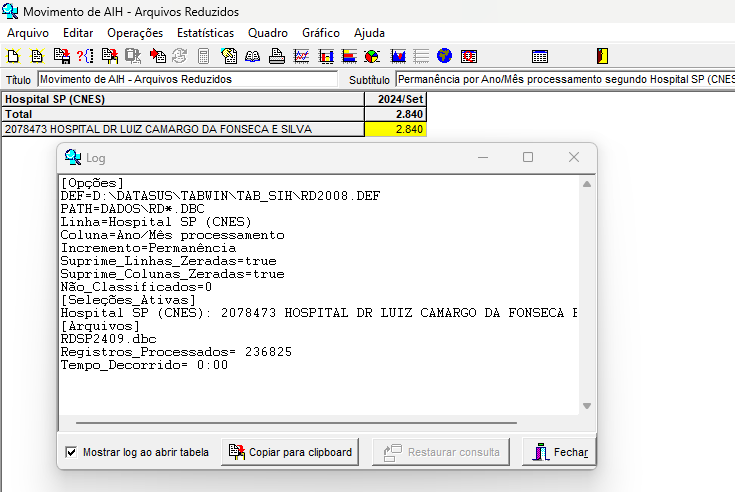Screen dimensions: 735x492
Task: Click the grayed find-in-table icon
Action: tap(133, 56)
